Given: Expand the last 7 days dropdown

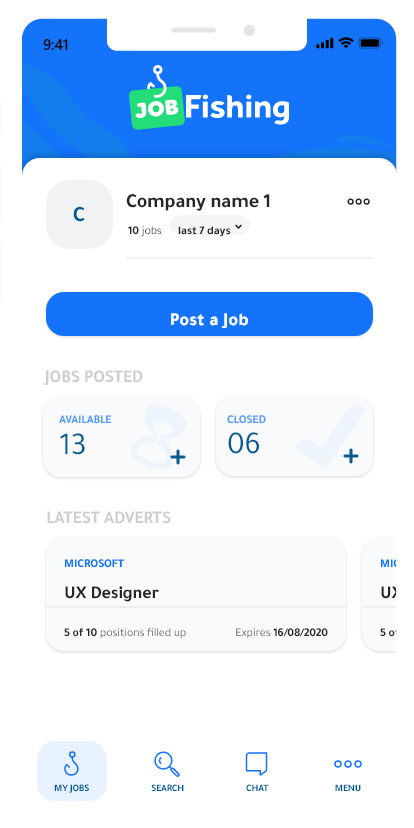Looking at the screenshot, I should coord(210,228).
